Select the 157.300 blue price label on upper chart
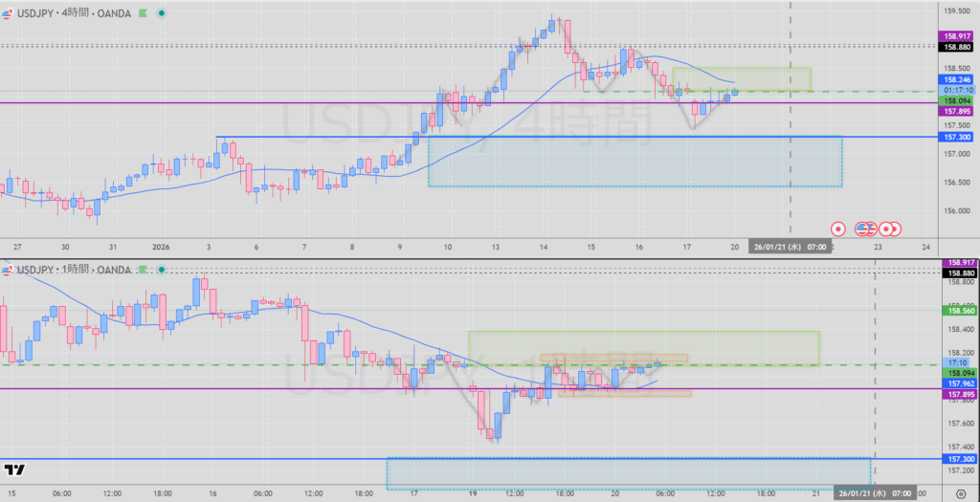980x502 pixels. pyautogui.click(x=958, y=137)
